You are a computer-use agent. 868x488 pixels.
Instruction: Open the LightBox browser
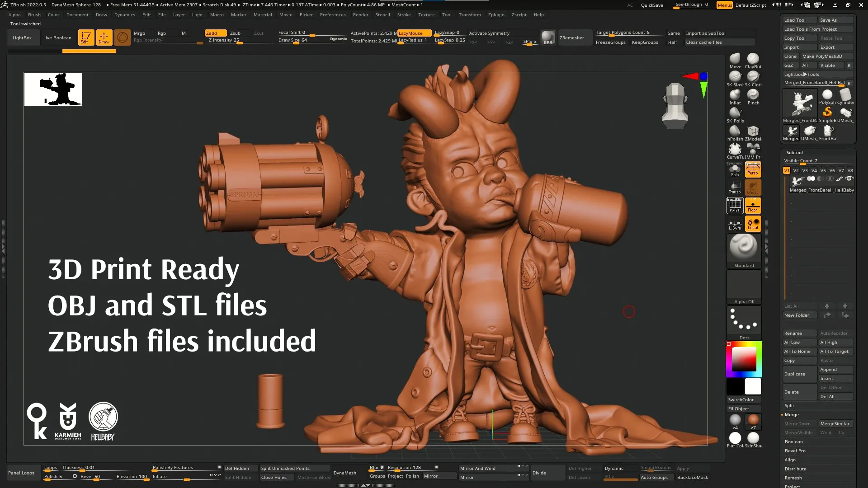point(23,38)
